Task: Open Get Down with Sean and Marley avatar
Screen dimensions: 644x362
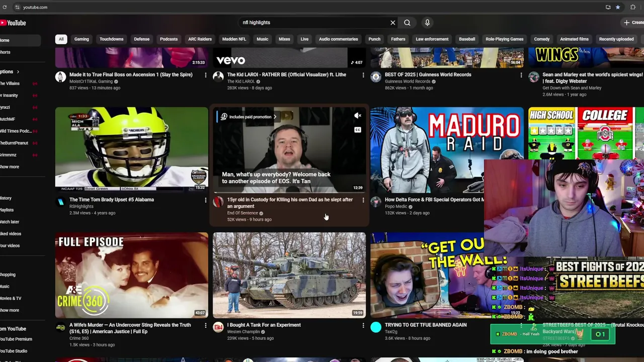Action: tap(534, 76)
